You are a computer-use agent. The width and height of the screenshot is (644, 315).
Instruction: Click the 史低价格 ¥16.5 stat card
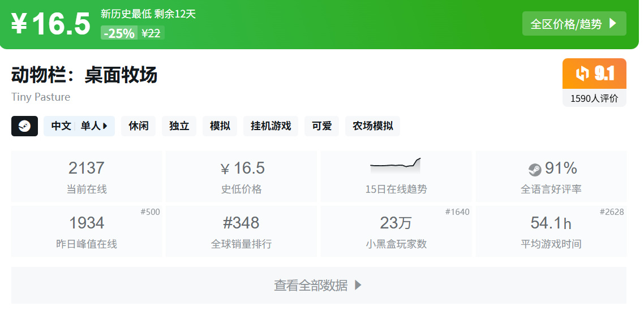click(242, 176)
